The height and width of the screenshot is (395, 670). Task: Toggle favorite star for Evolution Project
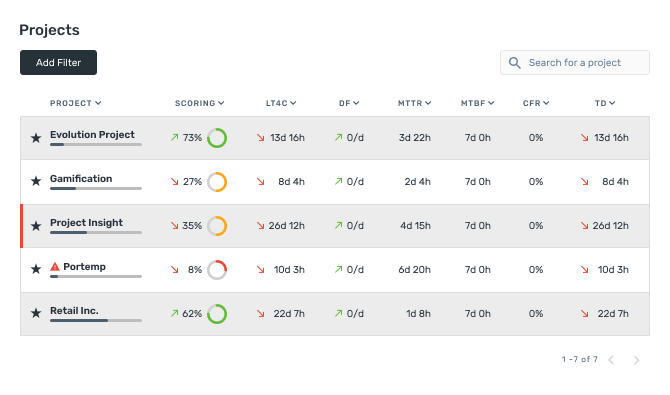(36, 138)
